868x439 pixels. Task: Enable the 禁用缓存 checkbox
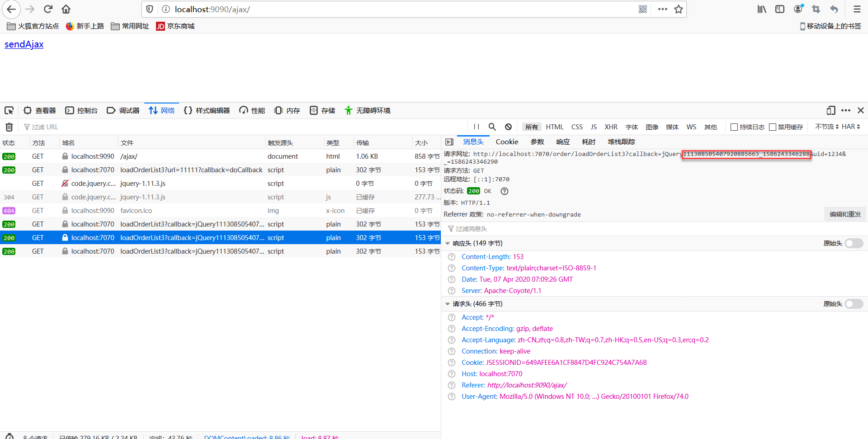pyautogui.click(x=773, y=127)
